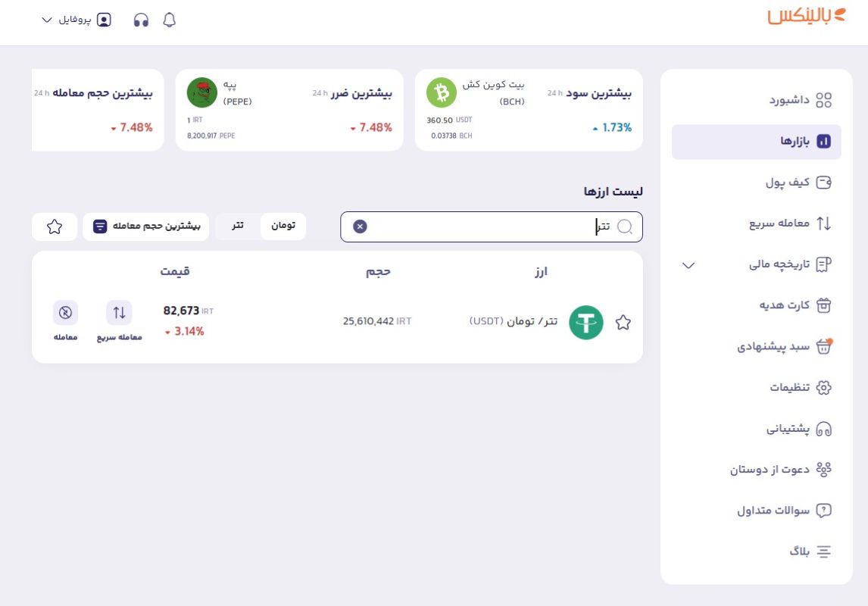Open پشتیبانی in the sidebar
This screenshot has width=868, height=606.
coord(756,429)
